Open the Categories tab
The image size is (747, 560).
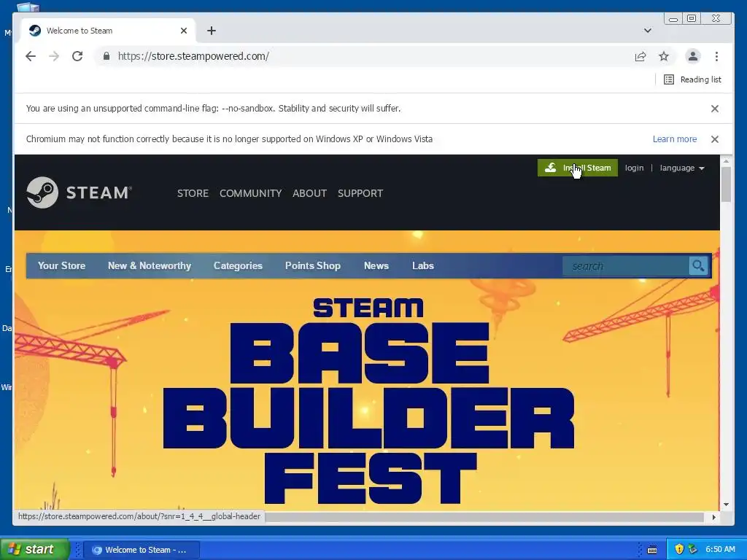coord(238,265)
